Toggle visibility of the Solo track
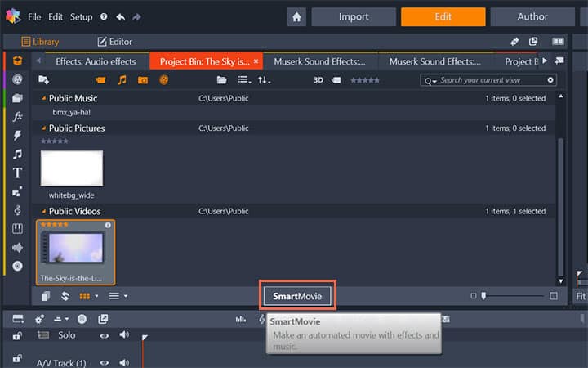Screen dimensions: 588x368 point(104,335)
